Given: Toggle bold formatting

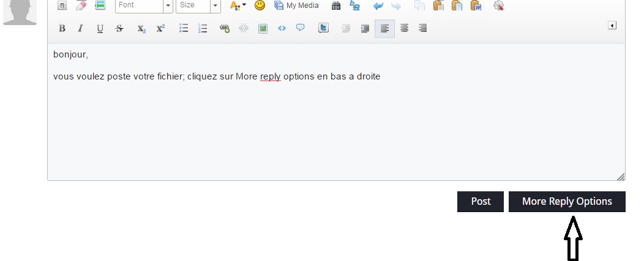Looking at the screenshot, I should 62,28.
